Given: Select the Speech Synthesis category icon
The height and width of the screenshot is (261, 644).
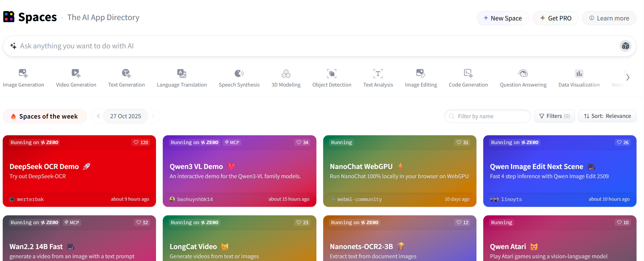Looking at the screenshot, I should click(239, 73).
